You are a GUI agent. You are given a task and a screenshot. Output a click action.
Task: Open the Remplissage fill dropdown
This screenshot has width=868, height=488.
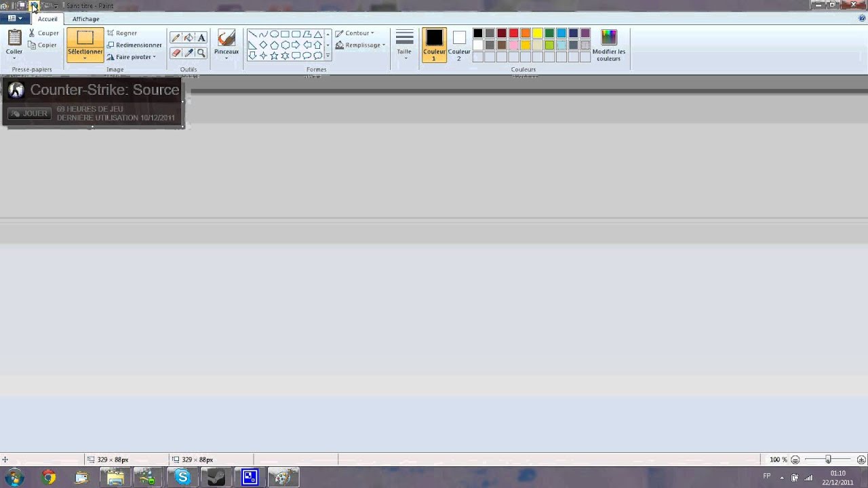click(360, 45)
